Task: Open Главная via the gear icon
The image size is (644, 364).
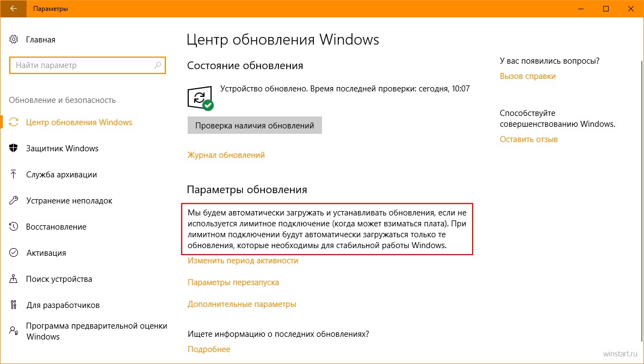Action: (14, 39)
